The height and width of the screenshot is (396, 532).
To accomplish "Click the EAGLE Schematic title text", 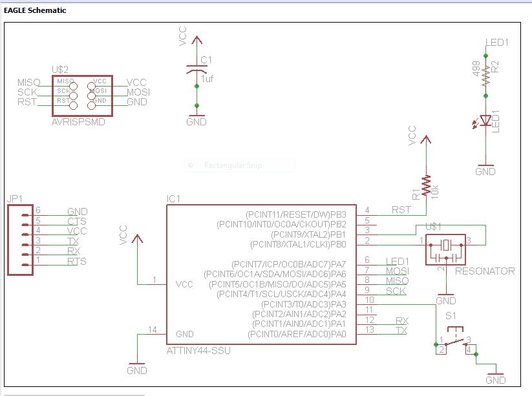I will click(x=36, y=10).
